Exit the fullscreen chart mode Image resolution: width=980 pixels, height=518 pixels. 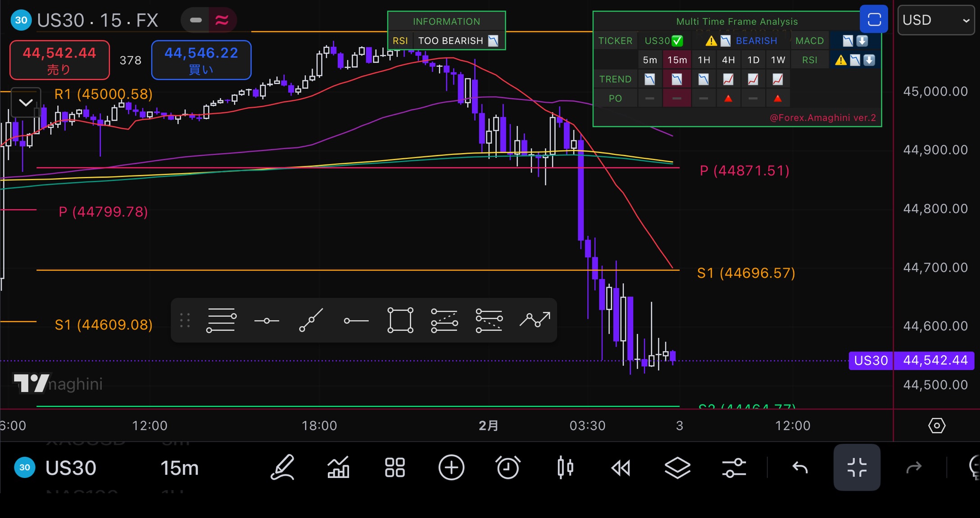[x=857, y=467]
